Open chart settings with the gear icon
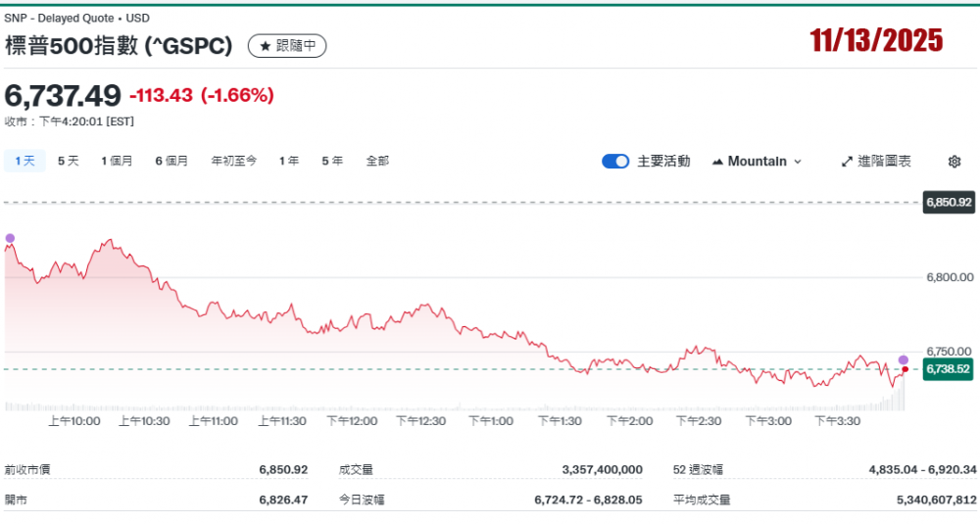The height and width of the screenshot is (524, 980). pyautogui.click(x=955, y=162)
